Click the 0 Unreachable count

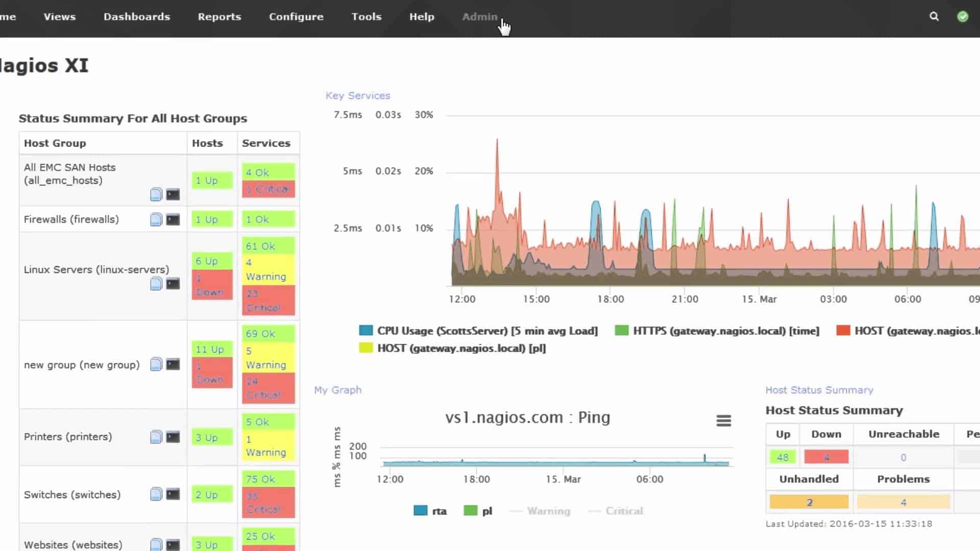903,457
